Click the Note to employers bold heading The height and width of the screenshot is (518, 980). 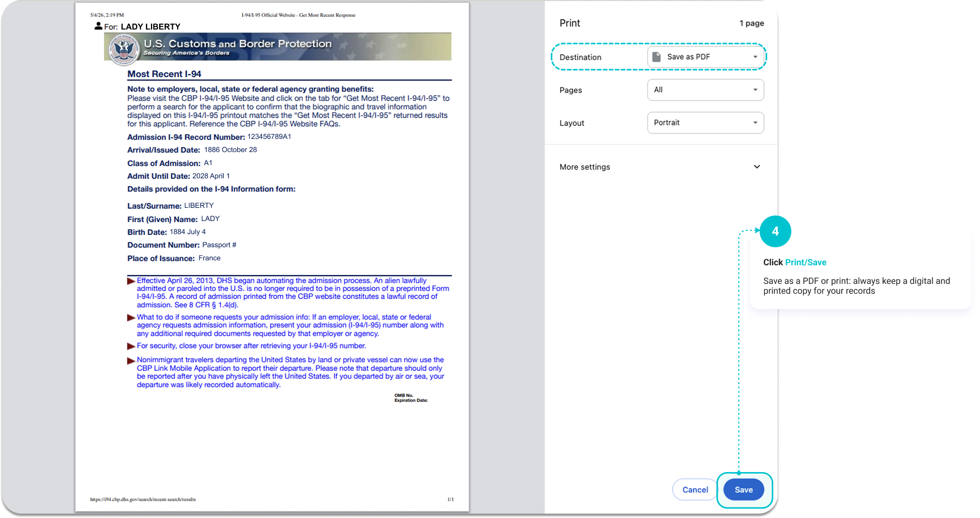[x=250, y=89]
